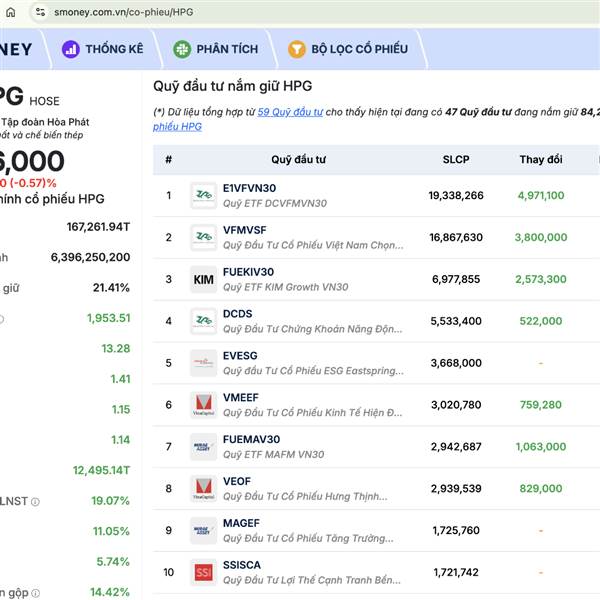Viewport: 600px width, 600px height.
Task: Click the VMEEF VinaCapital logo
Action: click(204, 405)
